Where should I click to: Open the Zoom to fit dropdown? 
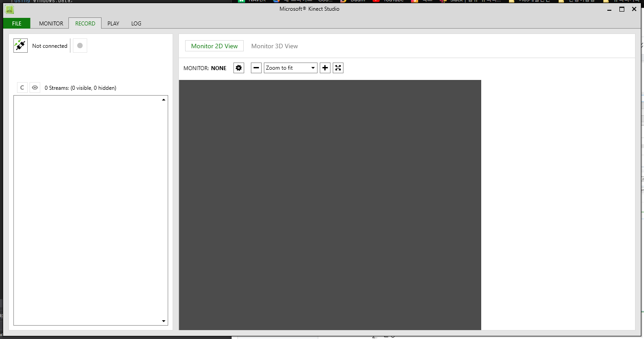point(291,68)
